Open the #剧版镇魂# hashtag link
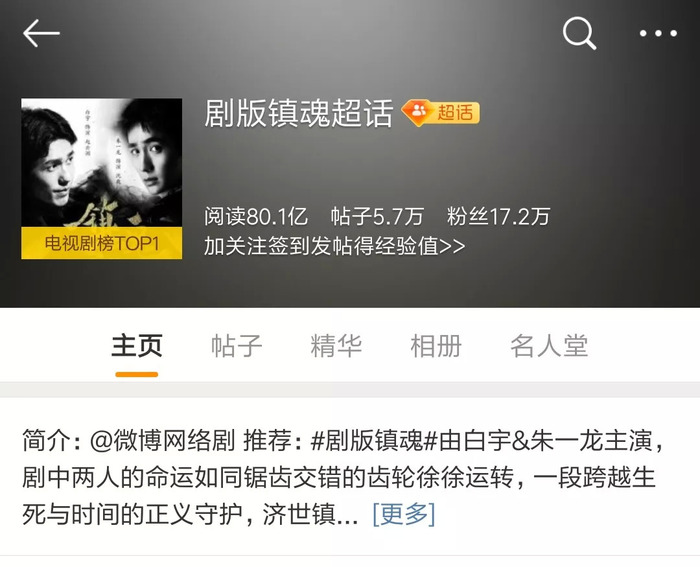 [374, 441]
